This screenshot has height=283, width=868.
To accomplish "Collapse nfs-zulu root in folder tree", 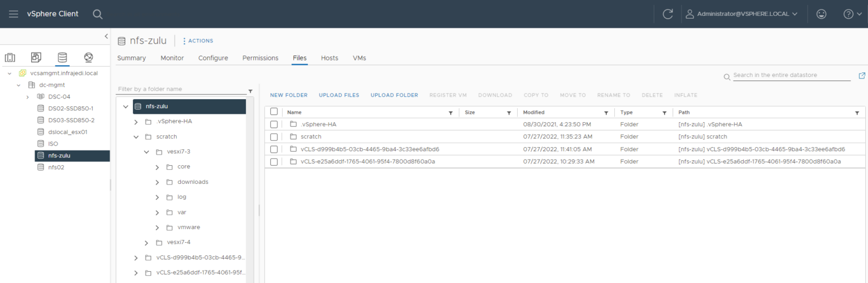I will click(x=125, y=106).
